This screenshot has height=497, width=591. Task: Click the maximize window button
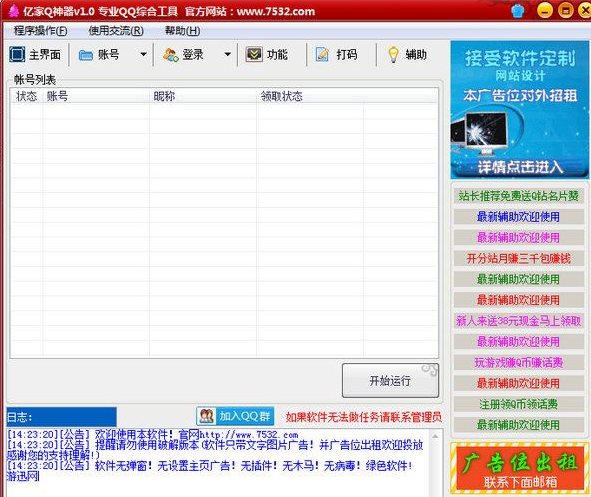tap(565, 10)
